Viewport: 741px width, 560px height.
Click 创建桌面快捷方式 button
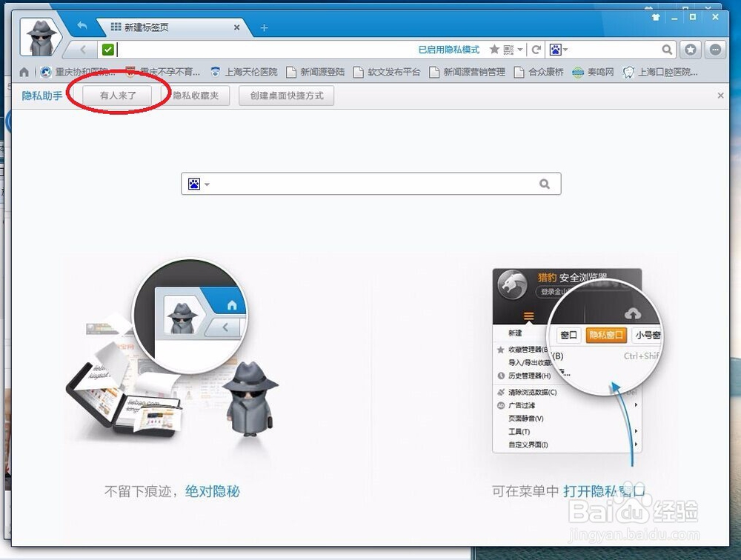[286, 96]
